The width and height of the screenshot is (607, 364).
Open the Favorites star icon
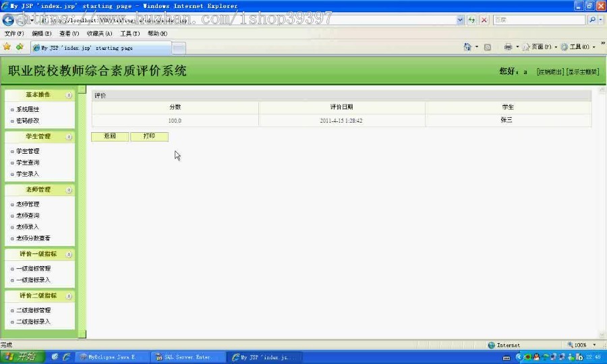(7, 47)
